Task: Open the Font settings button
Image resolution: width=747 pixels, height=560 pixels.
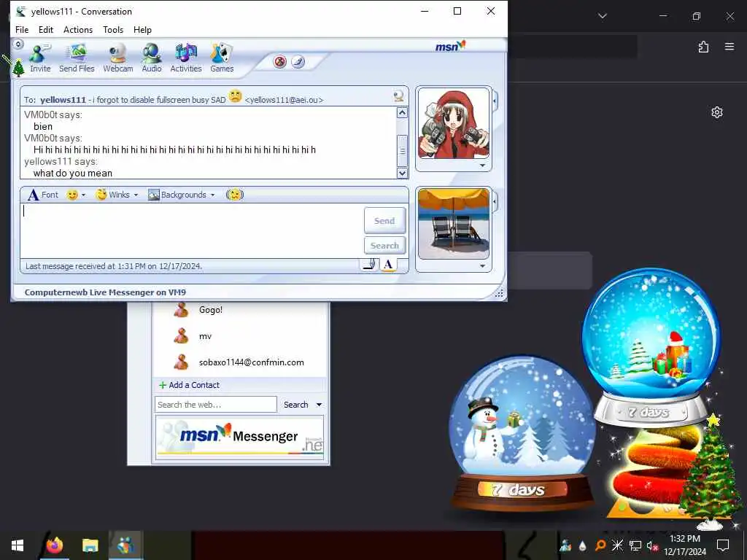Action: tap(43, 195)
